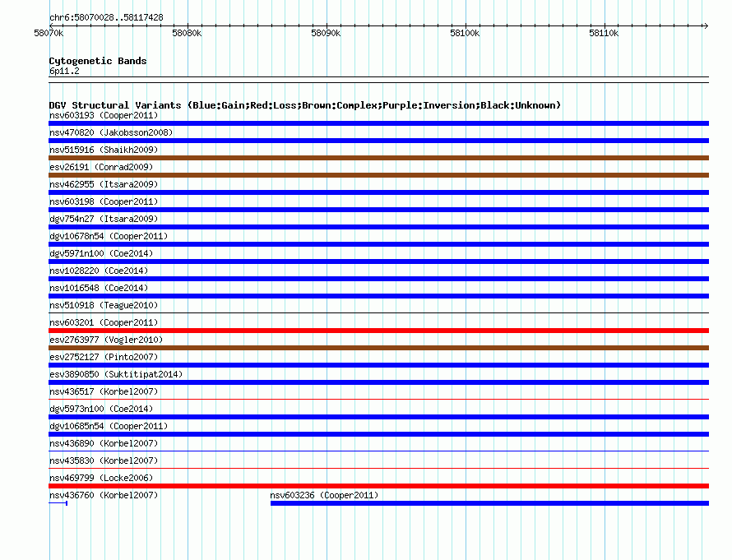The image size is (732, 560).
Task: Click the 58090k ruler tick mark
Action: [327, 25]
